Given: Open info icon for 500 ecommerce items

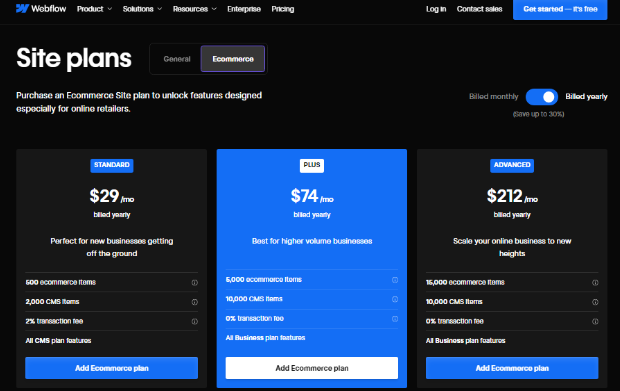Looking at the screenshot, I should (195, 283).
